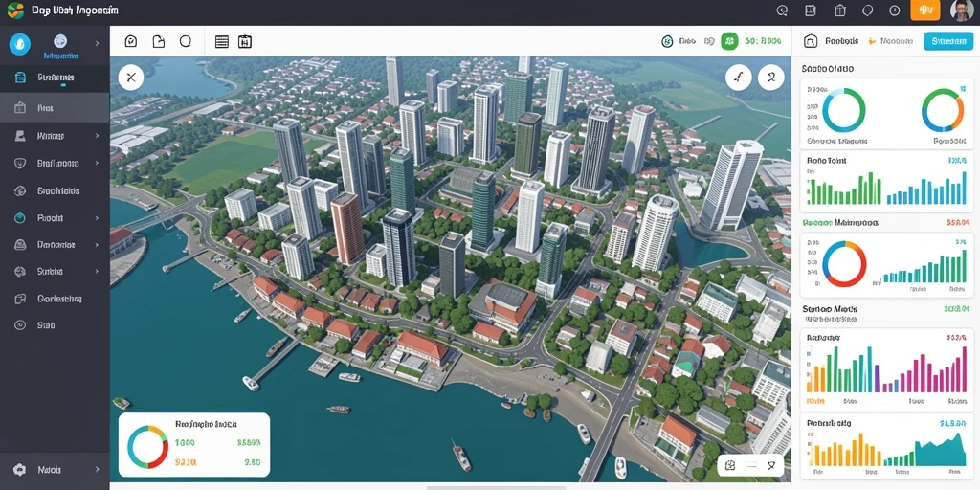
Task: Open the notification bell in the top bar
Action: tap(867, 10)
